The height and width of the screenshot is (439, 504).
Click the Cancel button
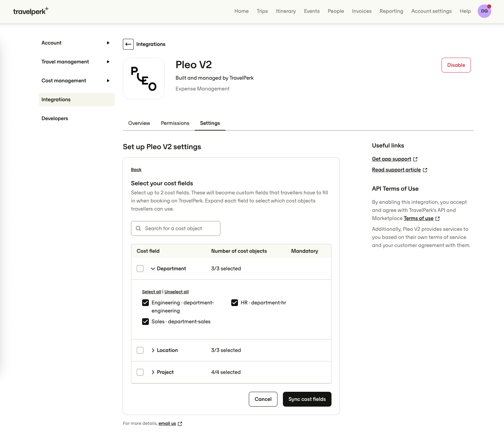[263, 399]
